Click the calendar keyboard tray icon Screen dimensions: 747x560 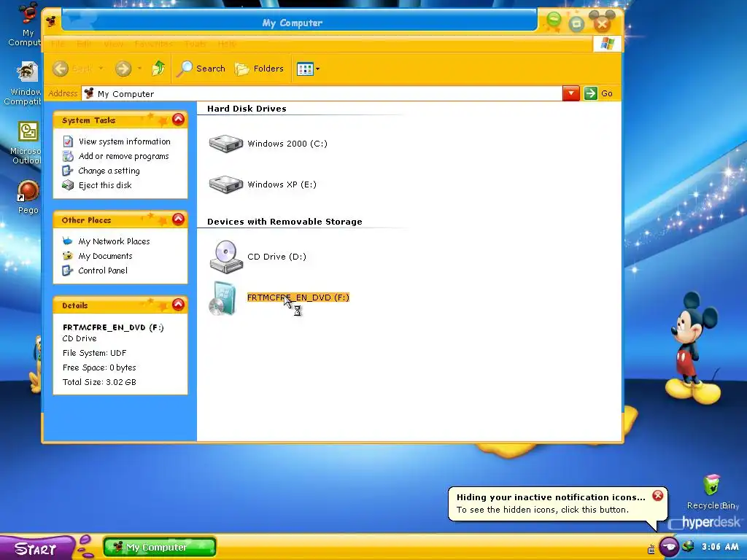coord(651,549)
